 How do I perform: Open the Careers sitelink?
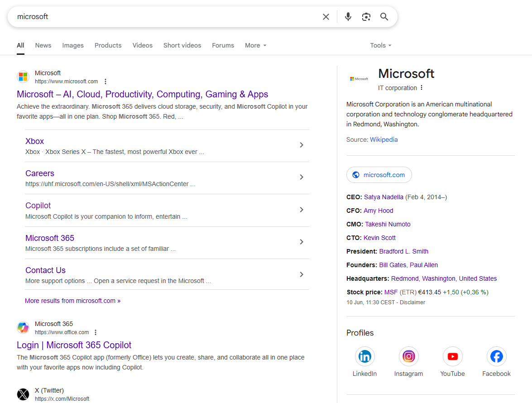point(40,173)
